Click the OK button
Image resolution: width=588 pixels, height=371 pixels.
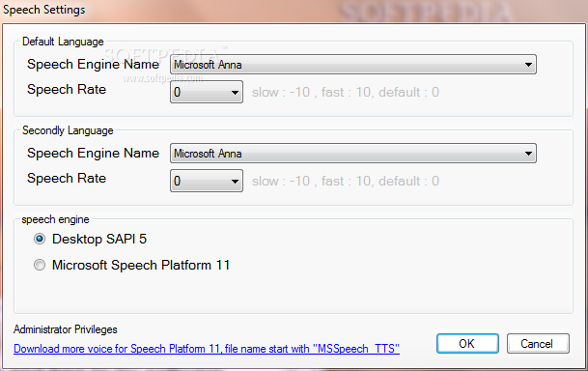[467, 344]
